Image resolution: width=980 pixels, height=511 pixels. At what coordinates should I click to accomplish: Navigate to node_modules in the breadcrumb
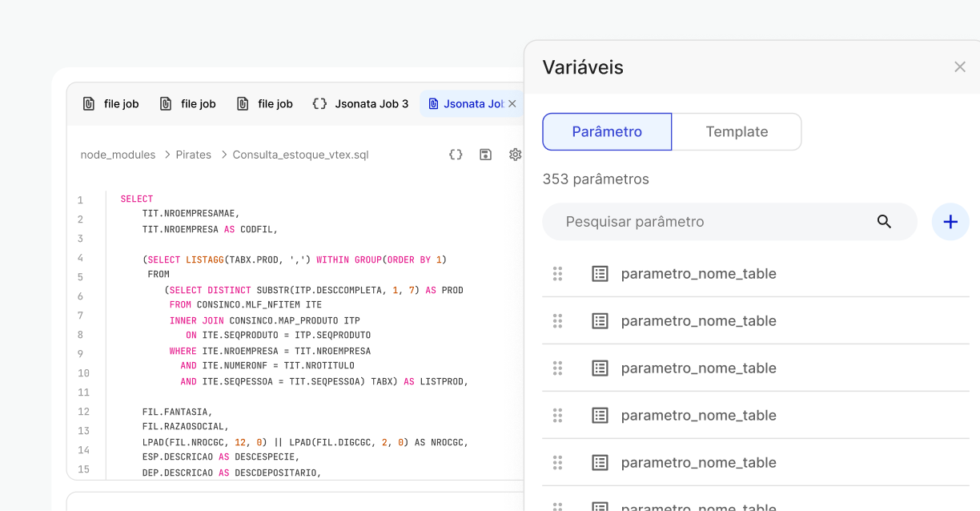point(118,155)
